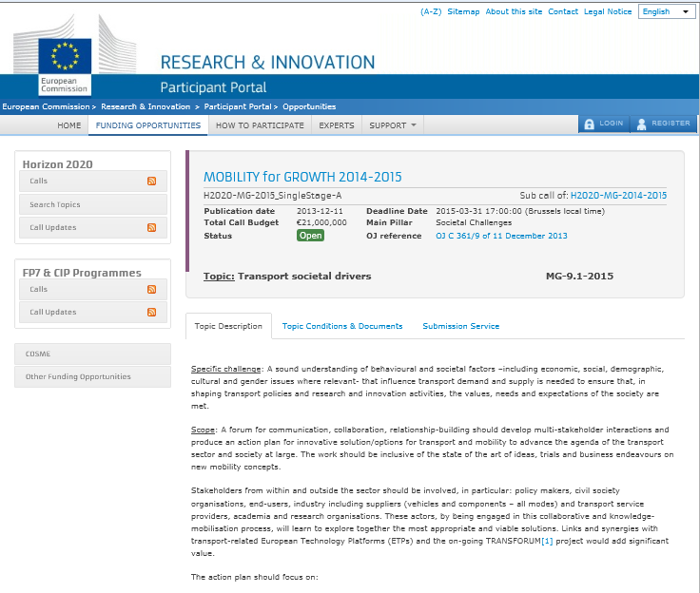Image resolution: width=700 pixels, height=593 pixels.
Task: Click the Opportunities breadcrumb
Action: [x=309, y=106]
